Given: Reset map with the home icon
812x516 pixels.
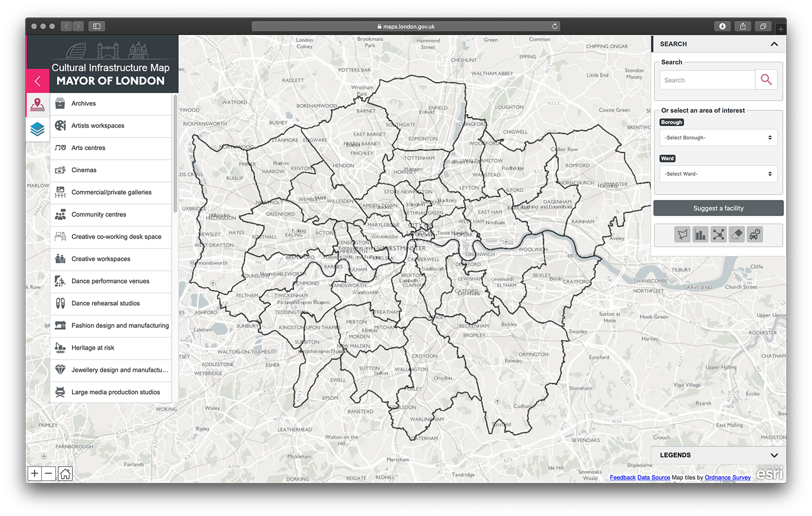Looking at the screenshot, I should (x=65, y=474).
